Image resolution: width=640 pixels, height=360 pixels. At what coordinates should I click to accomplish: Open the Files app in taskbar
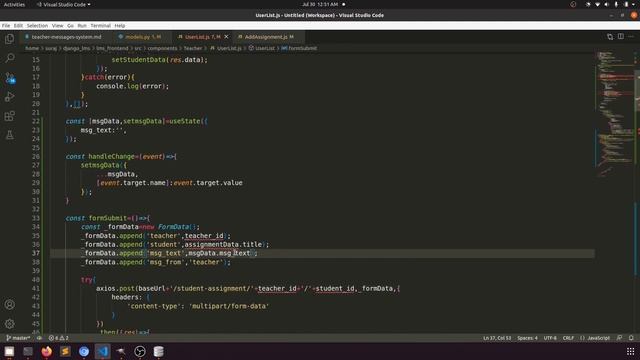9,351
